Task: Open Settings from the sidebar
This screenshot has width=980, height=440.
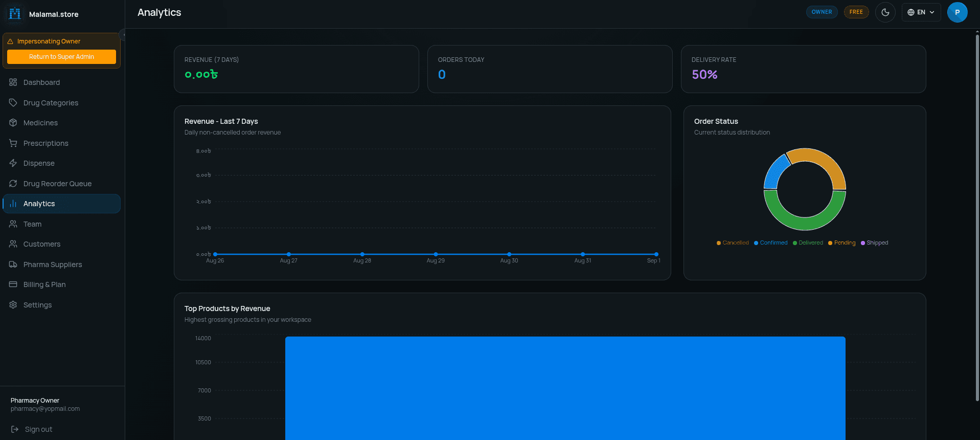Action: click(61, 305)
